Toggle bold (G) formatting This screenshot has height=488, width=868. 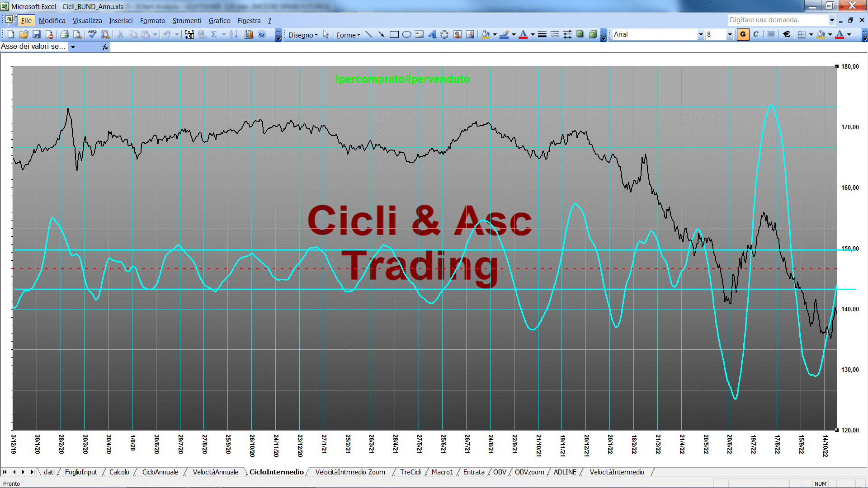[743, 34]
